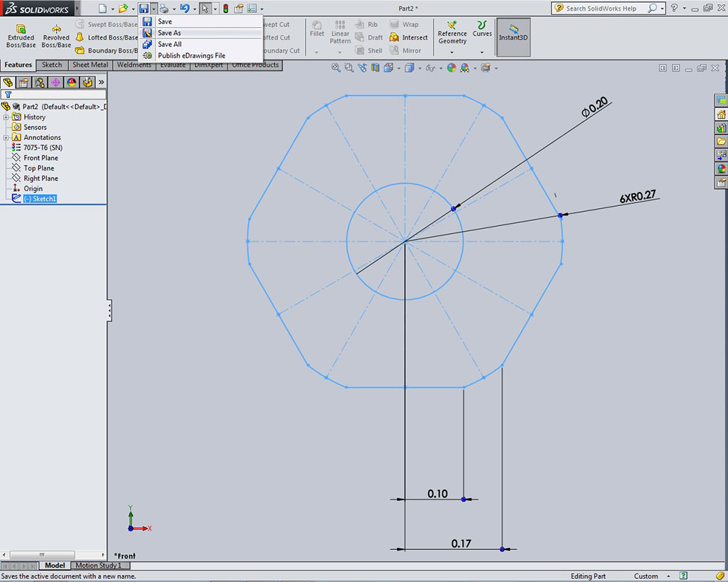The width and height of the screenshot is (728, 582).
Task: Expand the Annotations folder node
Action: [6, 138]
